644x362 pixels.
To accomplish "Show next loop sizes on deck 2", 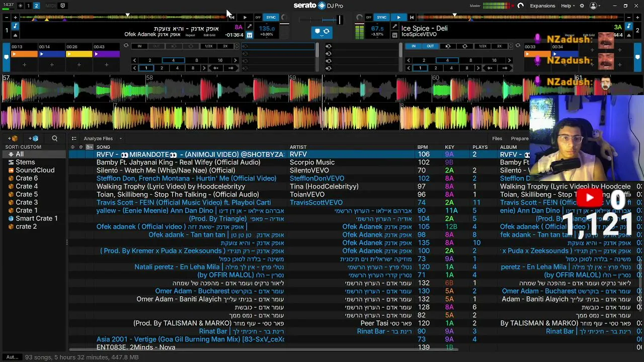I will 510,60.
